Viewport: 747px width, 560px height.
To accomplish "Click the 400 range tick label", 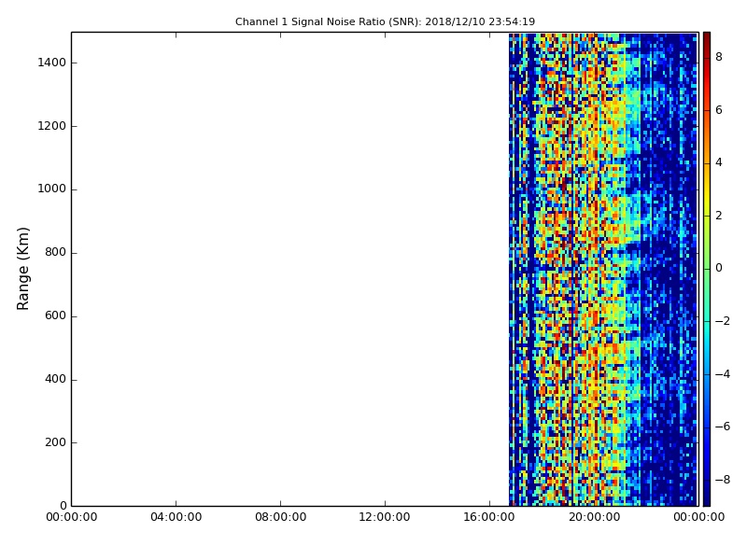I will click(x=55, y=379).
